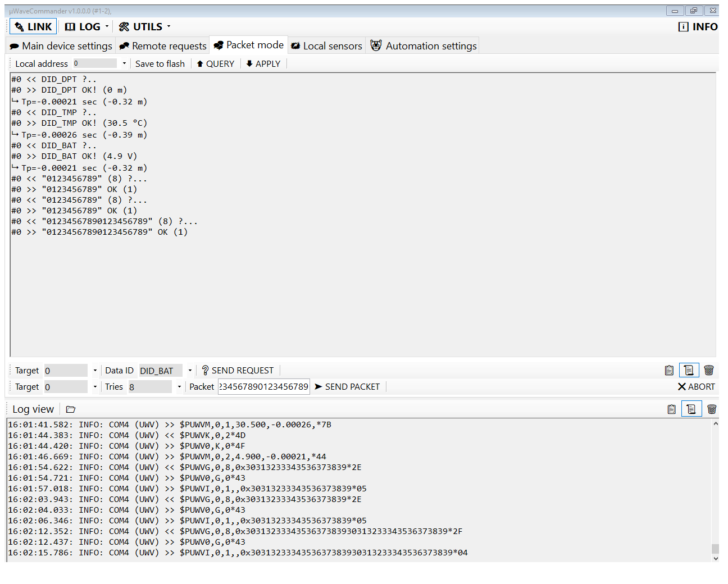Click the APPLY button
The height and width of the screenshot is (584, 728).
pyautogui.click(x=263, y=63)
